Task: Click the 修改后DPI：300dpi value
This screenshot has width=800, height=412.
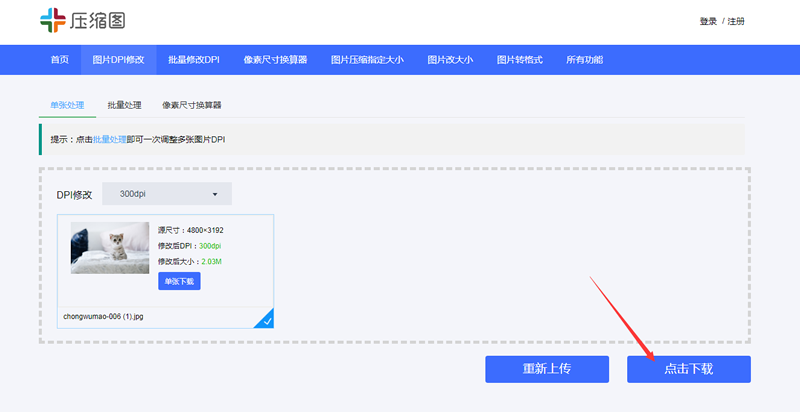Action: 210,246
